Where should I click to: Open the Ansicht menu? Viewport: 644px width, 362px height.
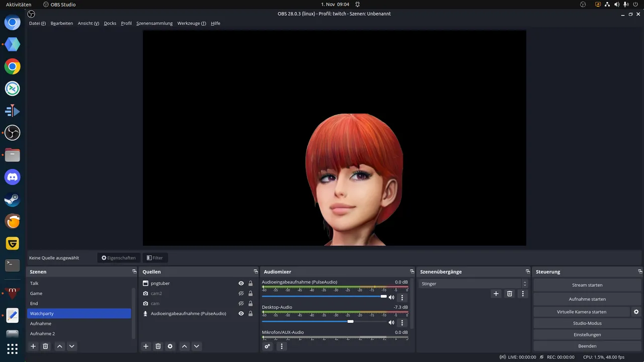click(89, 23)
